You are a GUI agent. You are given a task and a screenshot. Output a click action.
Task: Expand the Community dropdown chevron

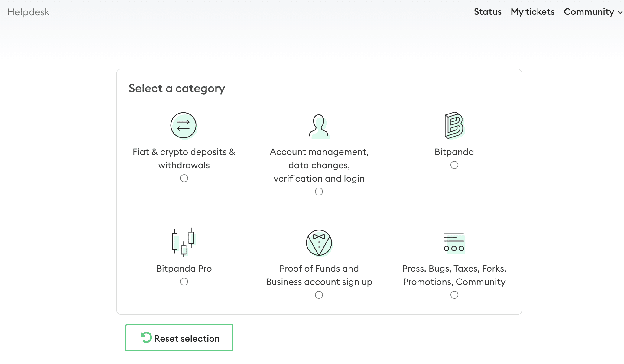tap(620, 12)
